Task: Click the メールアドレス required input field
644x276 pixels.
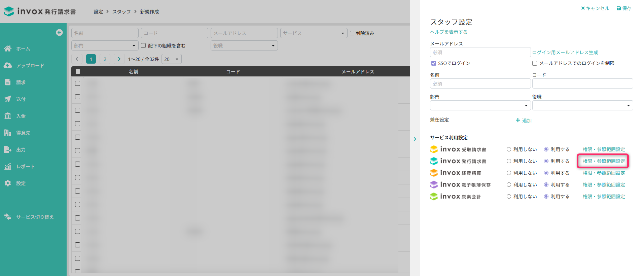Action: pos(480,52)
